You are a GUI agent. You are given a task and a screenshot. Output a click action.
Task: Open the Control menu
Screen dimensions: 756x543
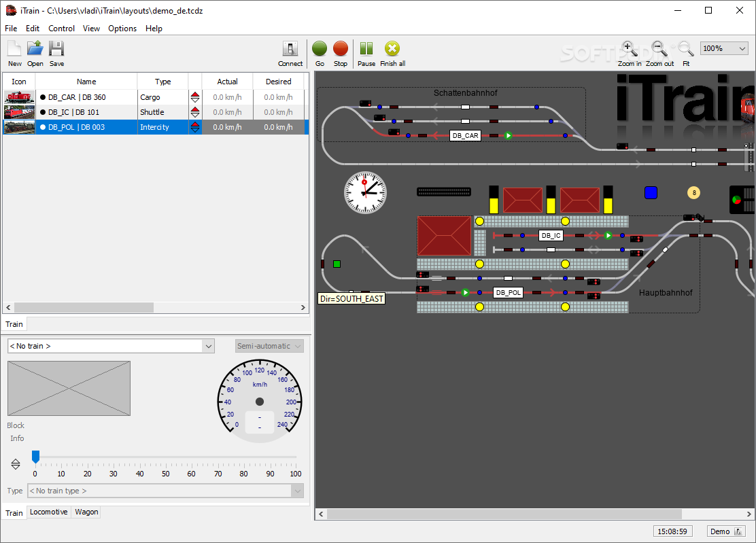pos(62,29)
